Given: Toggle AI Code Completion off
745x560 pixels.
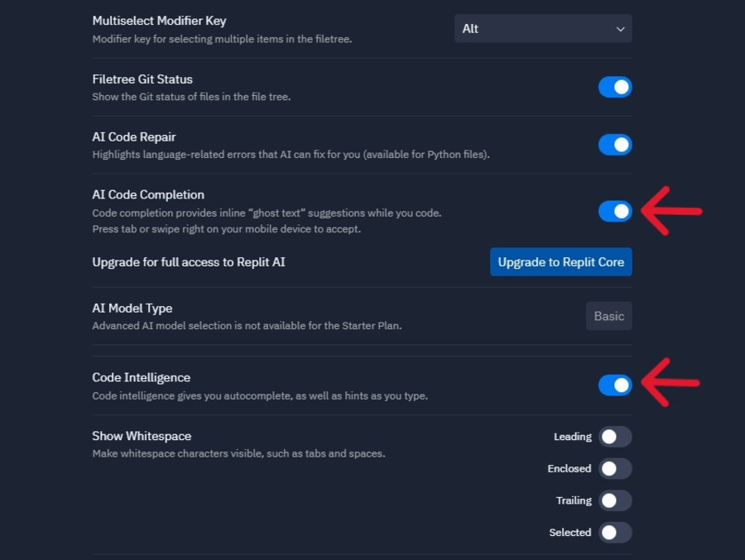Looking at the screenshot, I should (614, 212).
